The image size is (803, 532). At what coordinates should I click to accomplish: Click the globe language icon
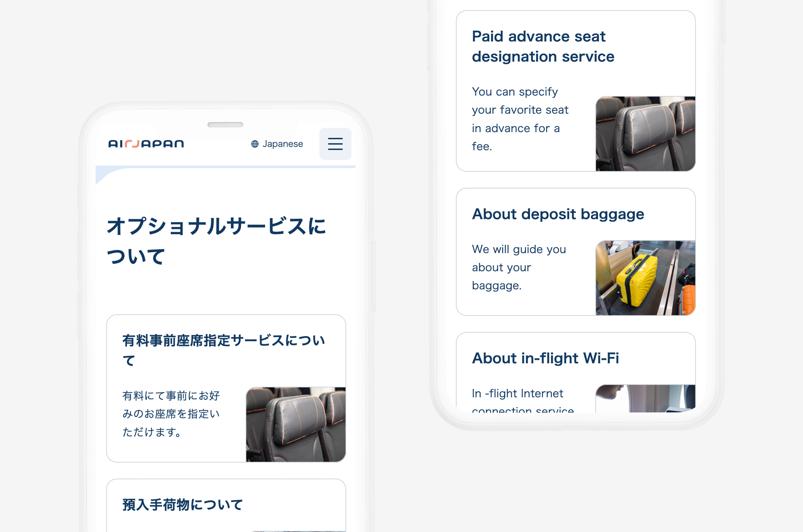pos(255,144)
